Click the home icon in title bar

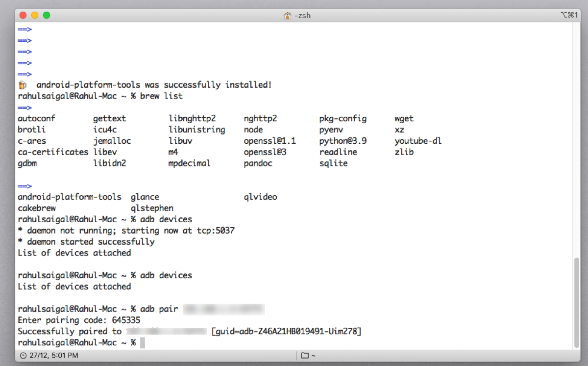288,15
